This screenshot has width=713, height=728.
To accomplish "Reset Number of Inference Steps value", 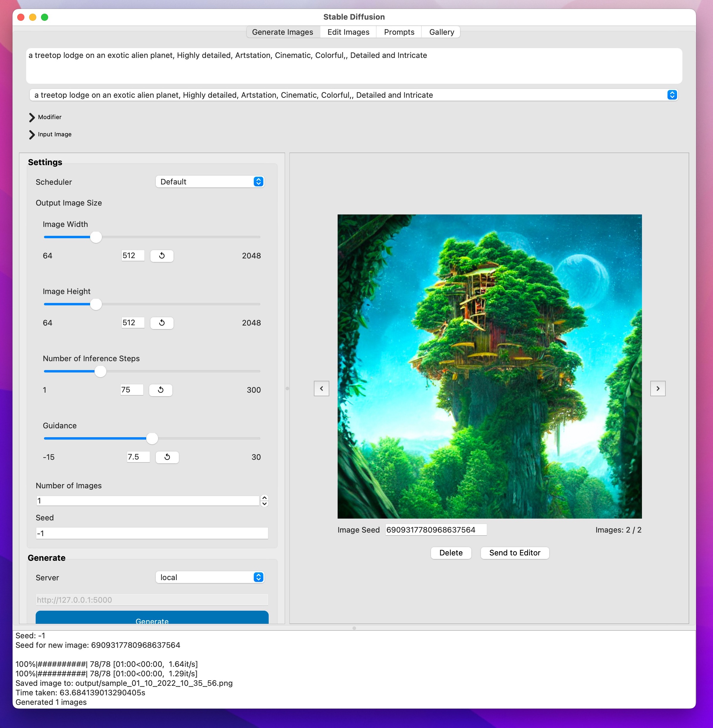I will 161,390.
